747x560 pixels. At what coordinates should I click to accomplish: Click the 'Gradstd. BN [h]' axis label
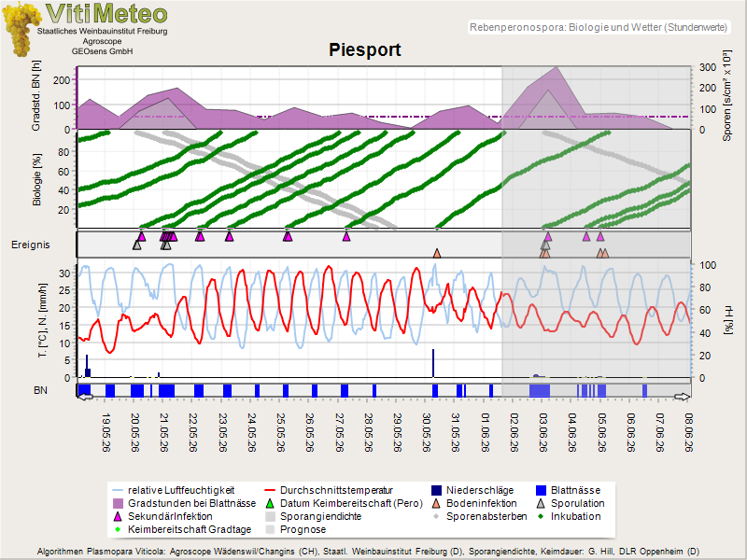[36, 95]
